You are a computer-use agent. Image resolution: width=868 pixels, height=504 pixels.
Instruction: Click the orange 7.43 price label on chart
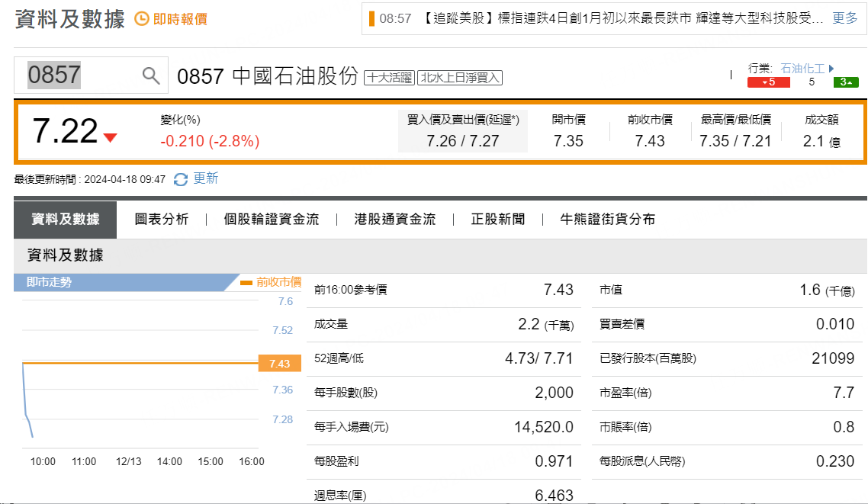(x=280, y=364)
